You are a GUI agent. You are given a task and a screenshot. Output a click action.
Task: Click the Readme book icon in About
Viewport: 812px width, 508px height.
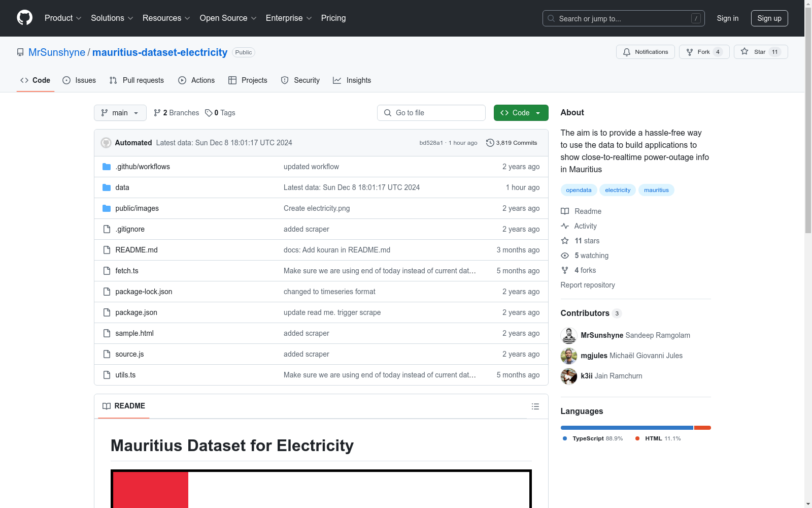(x=565, y=211)
